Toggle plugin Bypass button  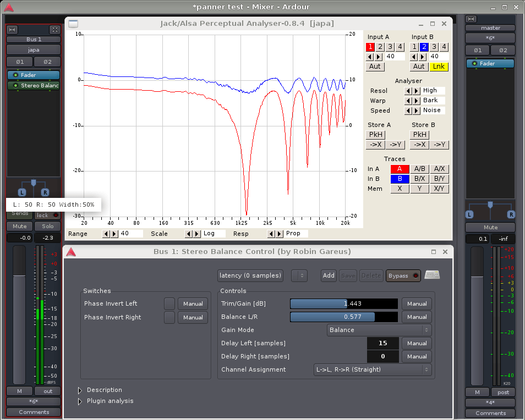[403, 275]
